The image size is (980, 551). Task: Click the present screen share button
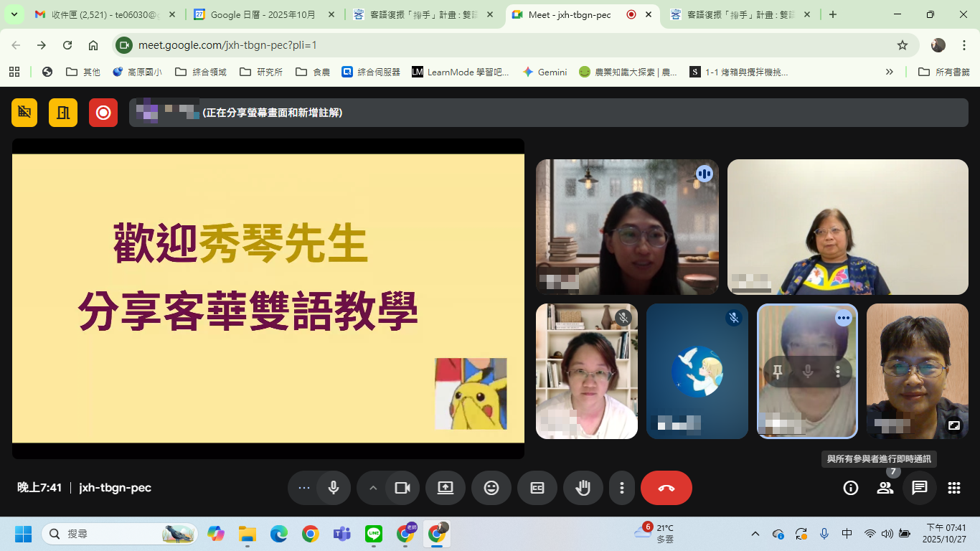pyautogui.click(x=446, y=488)
